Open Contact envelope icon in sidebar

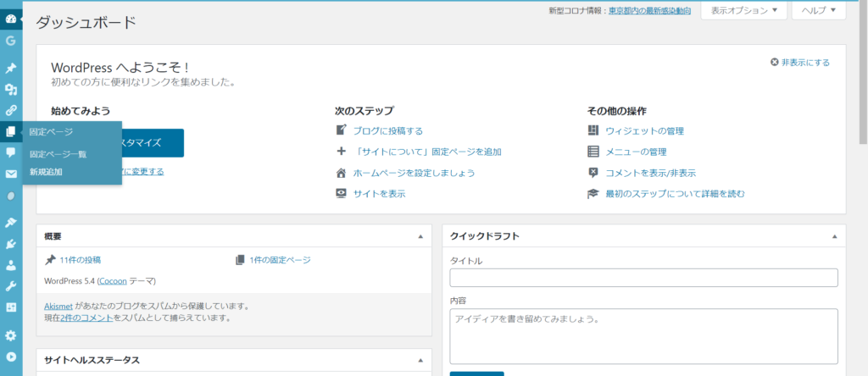[10, 174]
